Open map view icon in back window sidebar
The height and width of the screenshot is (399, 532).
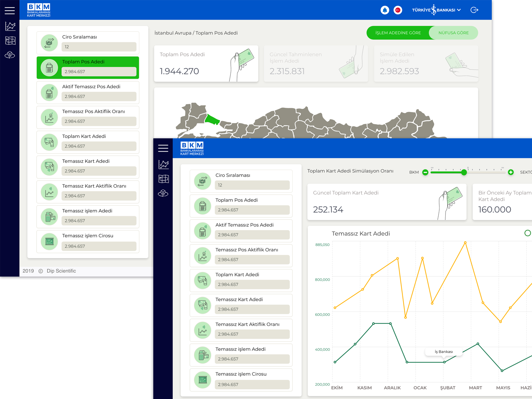(x=10, y=41)
